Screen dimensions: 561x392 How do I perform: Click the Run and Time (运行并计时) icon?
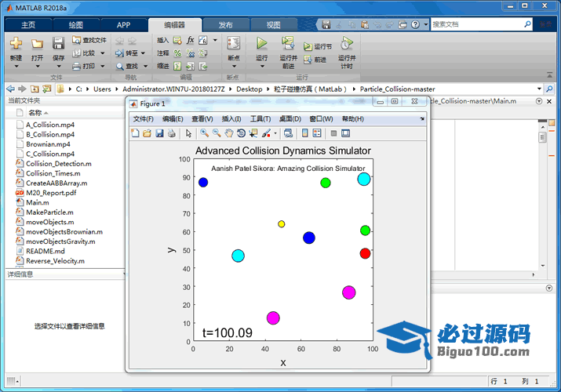347,43
